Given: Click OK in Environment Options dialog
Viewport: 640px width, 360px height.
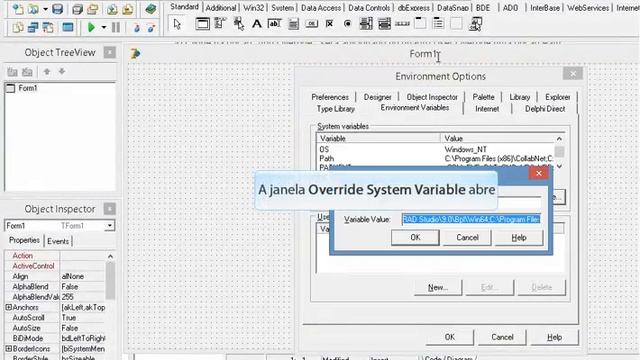Looking at the screenshot, I should [449, 337].
